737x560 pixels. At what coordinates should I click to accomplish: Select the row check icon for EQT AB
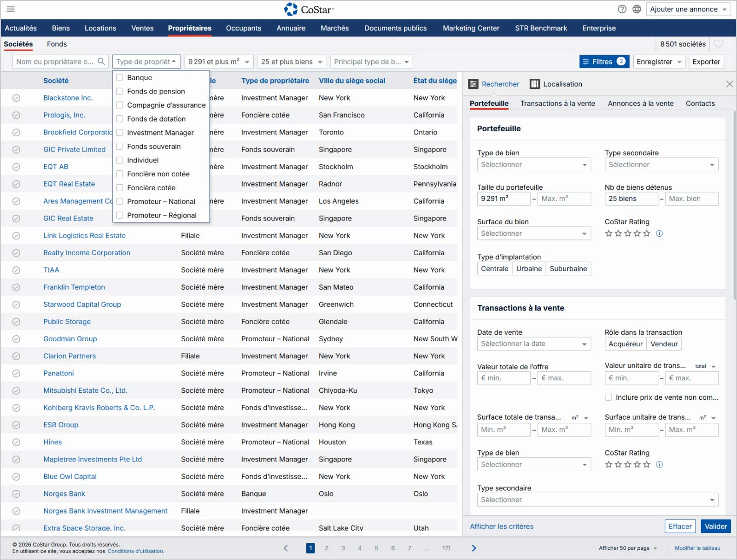coord(16,167)
